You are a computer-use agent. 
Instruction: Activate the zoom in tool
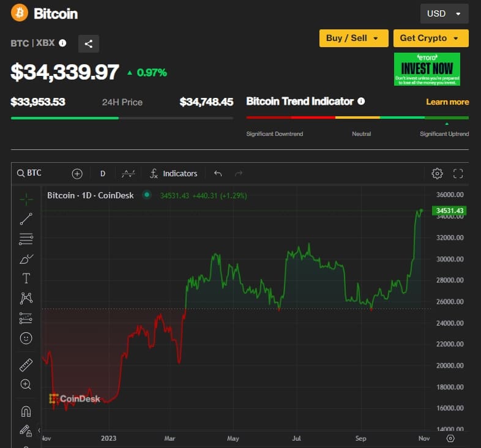tap(26, 384)
